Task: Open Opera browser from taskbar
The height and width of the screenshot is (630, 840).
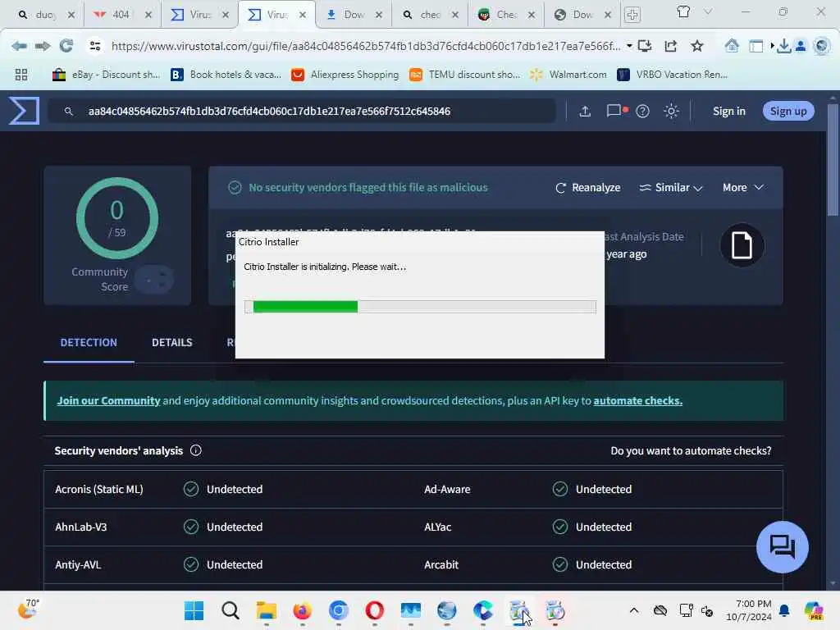Action: (374, 610)
